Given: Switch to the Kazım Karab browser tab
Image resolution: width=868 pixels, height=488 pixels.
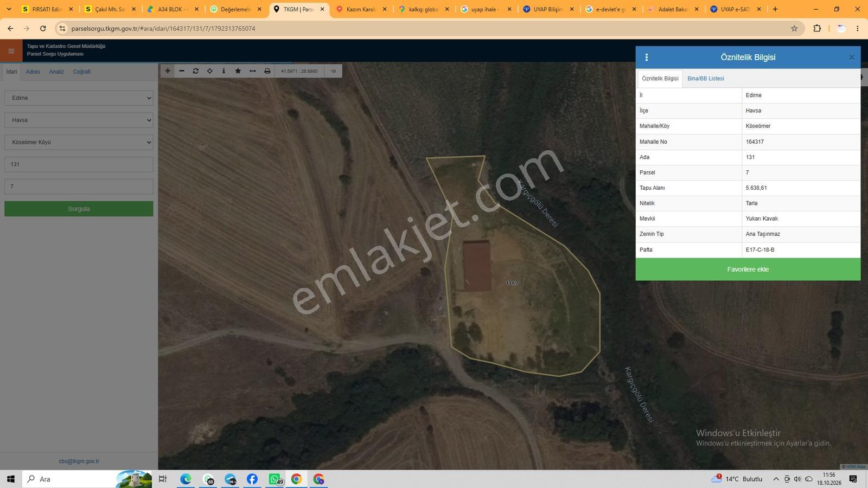Looking at the screenshot, I should (362, 9).
